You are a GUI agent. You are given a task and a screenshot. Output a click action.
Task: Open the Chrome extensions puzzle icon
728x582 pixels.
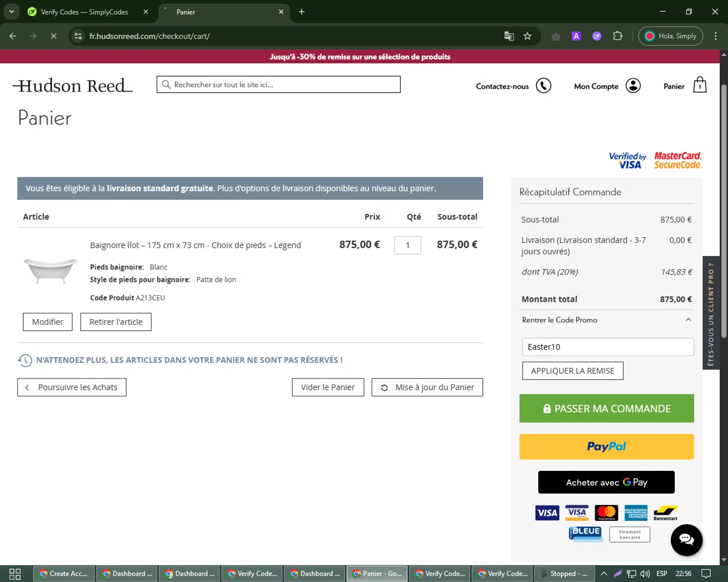click(x=617, y=36)
